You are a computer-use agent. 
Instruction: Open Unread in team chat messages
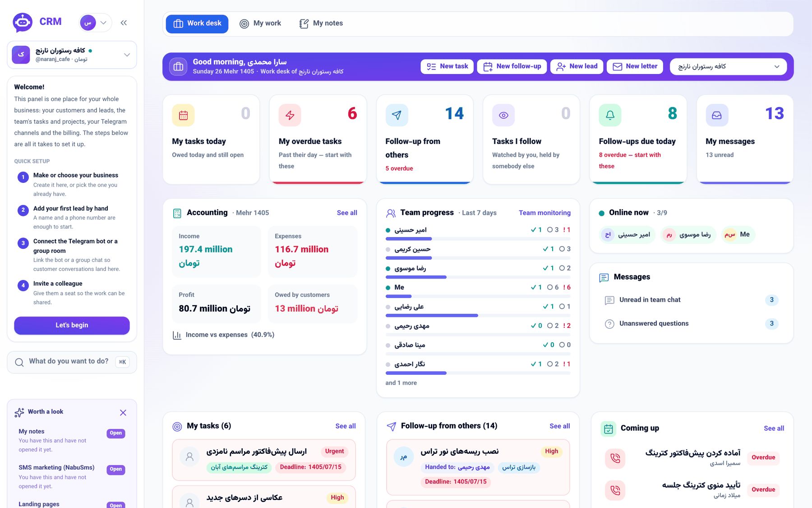[691, 300]
